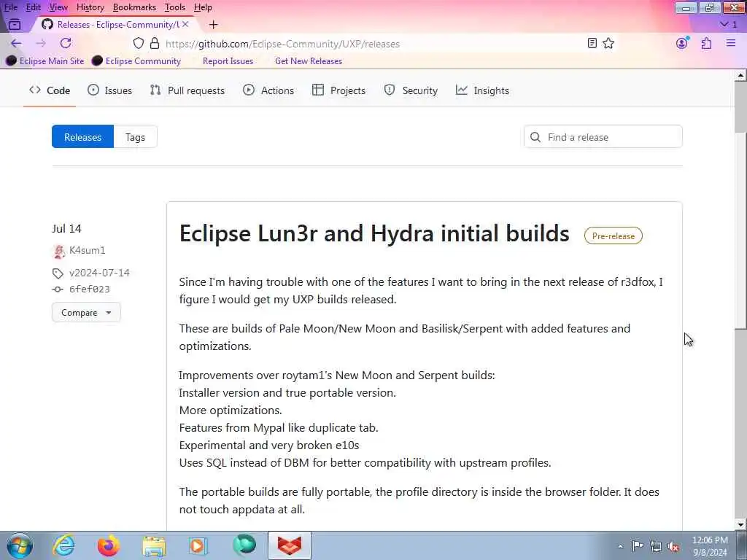This screenshot has height=560, width=747.
Task: Click the icon left of the tab strip
Action: [15, 25]
